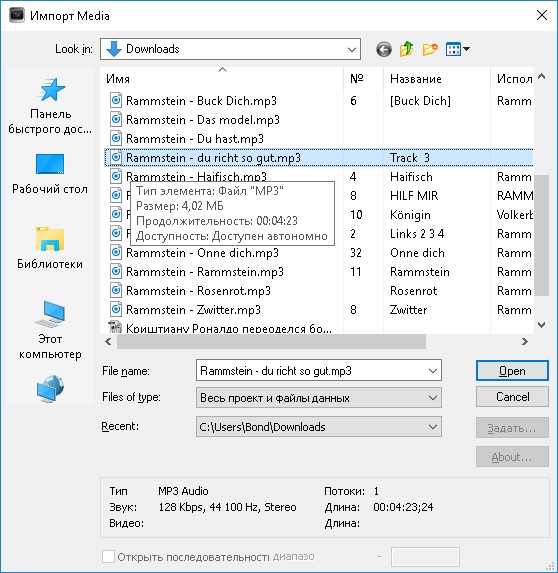Select Rammstein - Das model.mp3 file

pyautogui.click(x=203, y=119)
